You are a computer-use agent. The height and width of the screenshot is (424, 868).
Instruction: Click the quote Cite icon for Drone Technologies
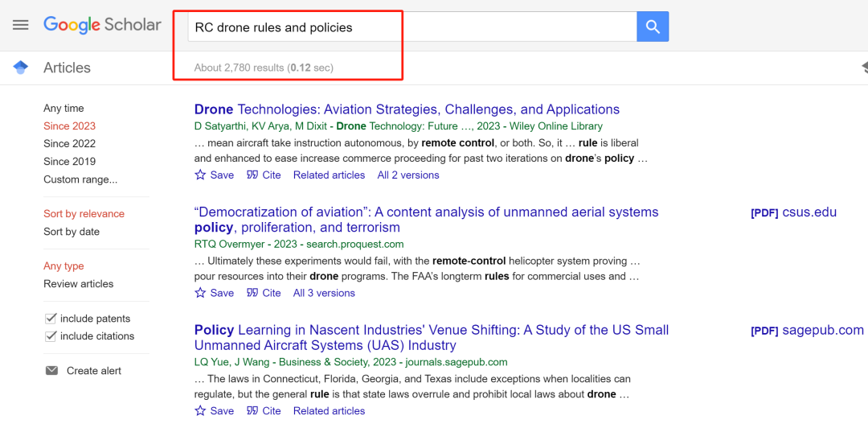click(252, 175)
